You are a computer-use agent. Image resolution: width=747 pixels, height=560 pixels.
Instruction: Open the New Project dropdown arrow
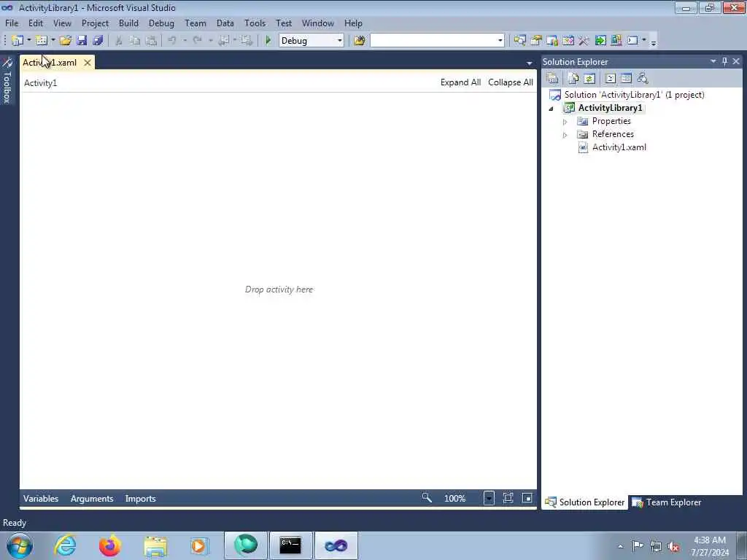(x=29, y=41)
